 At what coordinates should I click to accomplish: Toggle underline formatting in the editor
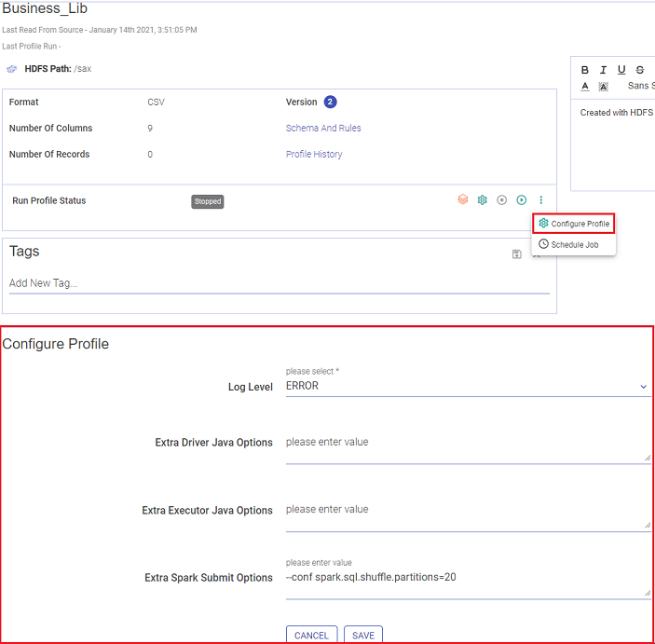tap(621, 70)
